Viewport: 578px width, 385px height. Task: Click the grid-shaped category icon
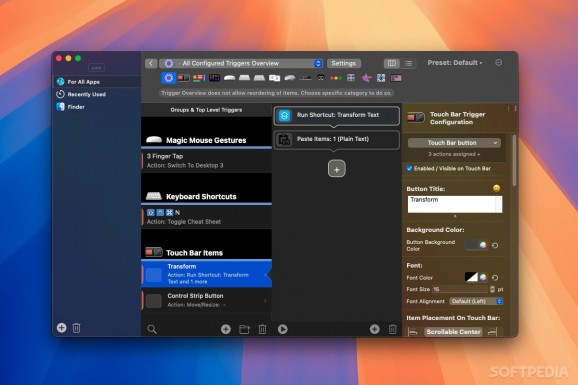(x=351, y=78)
